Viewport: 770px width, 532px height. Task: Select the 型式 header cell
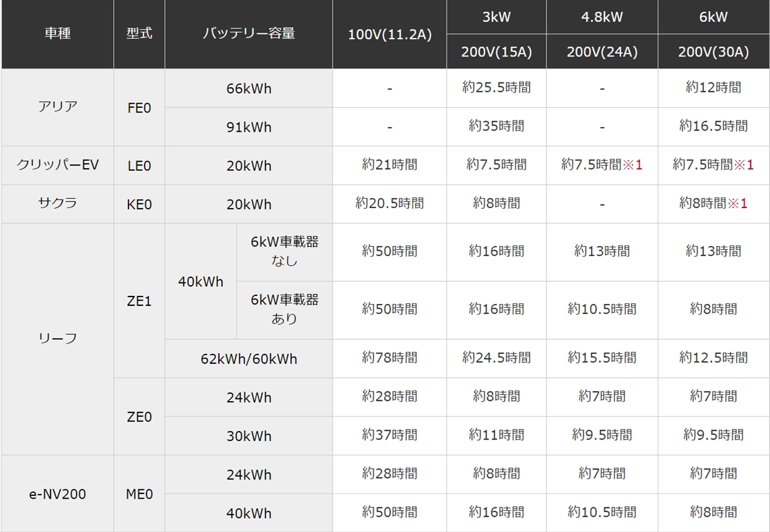pos(139,34)
